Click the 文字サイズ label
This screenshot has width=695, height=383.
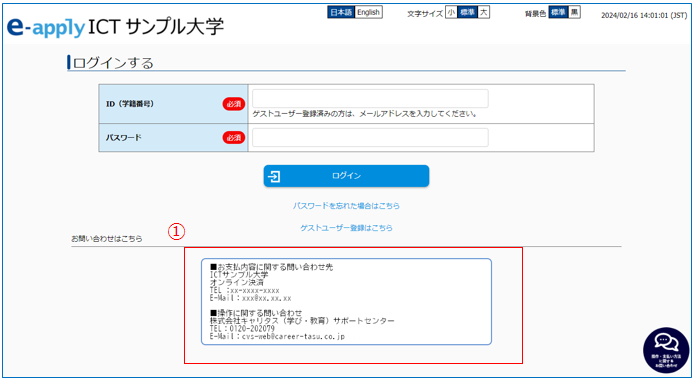[x=425, y=14]
